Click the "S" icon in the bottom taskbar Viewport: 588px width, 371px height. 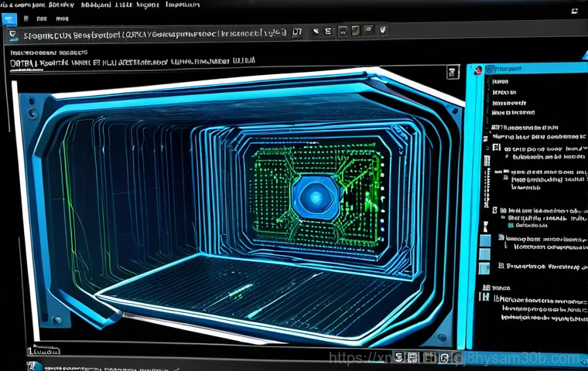coord(399,357)
